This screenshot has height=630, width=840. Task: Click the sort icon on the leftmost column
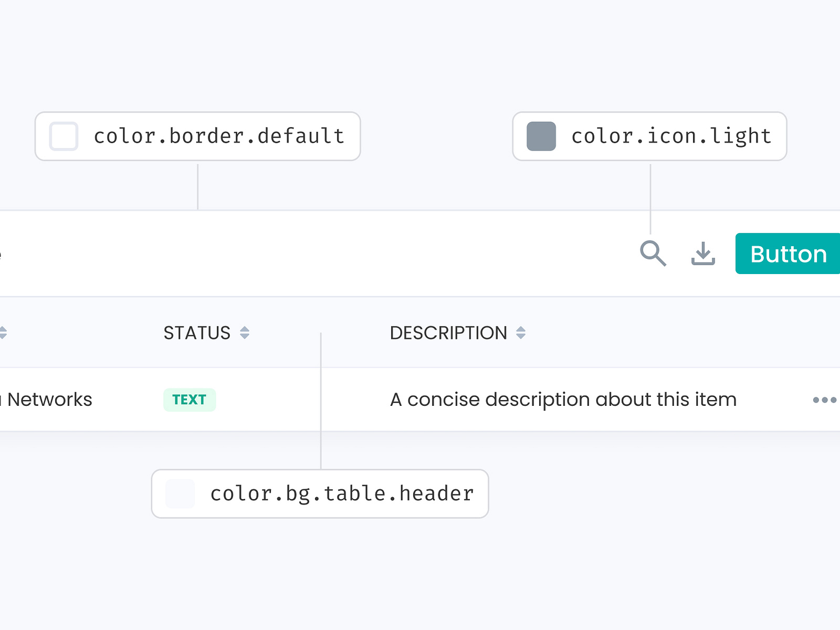(3, 332)
